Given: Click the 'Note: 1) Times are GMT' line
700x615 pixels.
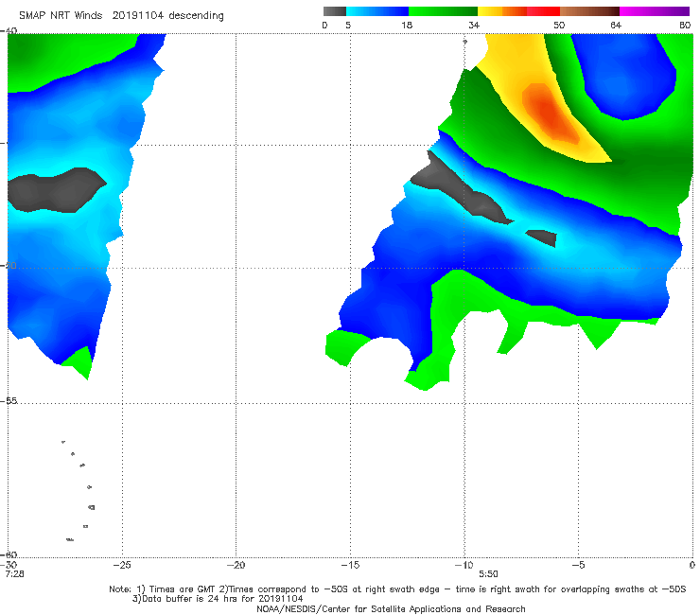Looking at the screenshot, I should (x=397, y=589).
